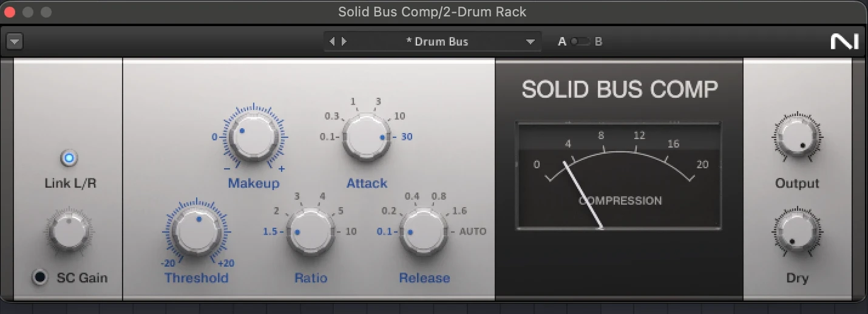Click the Threshold label
Image resolution: width=868 pixels, height=314 pixels.
tap(197, 278)
